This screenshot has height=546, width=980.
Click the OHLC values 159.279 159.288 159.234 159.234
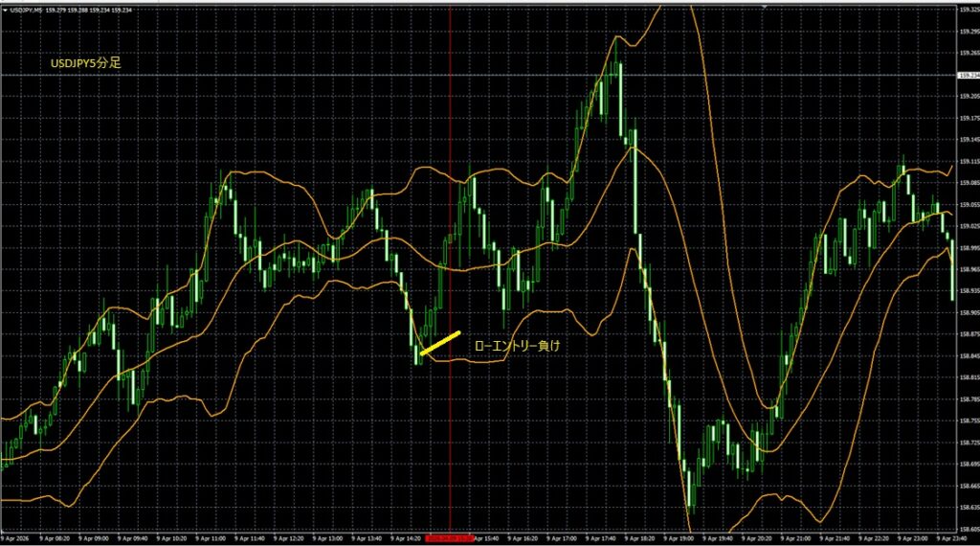pos(89,10)
